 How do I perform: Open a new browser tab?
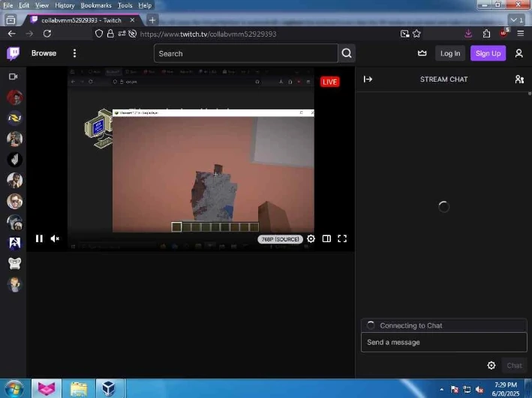(x=152, y=20)
